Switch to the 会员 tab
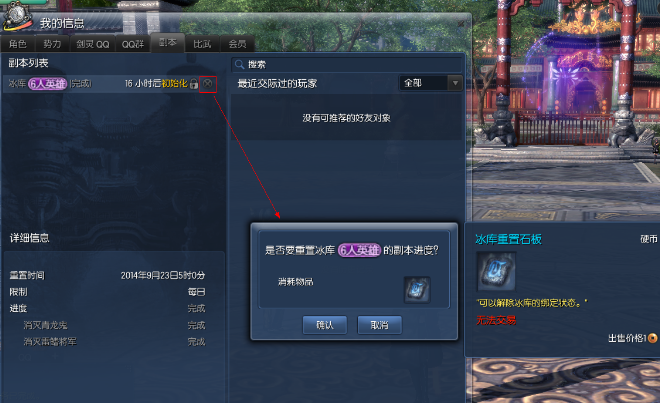This screenshot has height=403, width=660. (x=237, y=44)
